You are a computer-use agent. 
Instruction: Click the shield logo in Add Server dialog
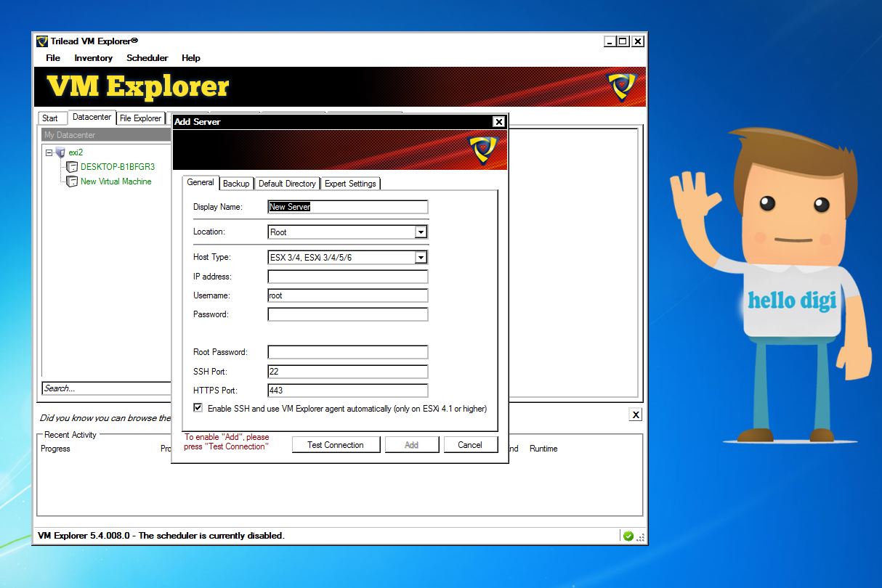coord(484,150)
